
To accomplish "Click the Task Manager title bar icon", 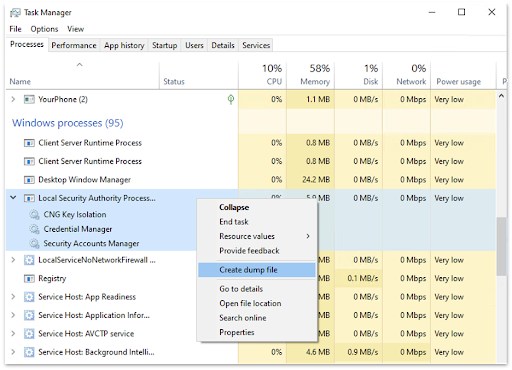I will click(x=15, y=13).
